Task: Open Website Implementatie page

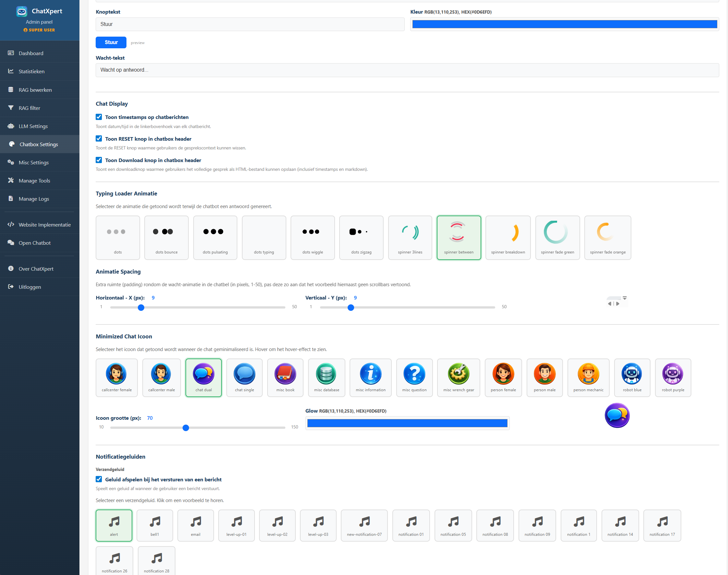Action: [x=44, y=225]
